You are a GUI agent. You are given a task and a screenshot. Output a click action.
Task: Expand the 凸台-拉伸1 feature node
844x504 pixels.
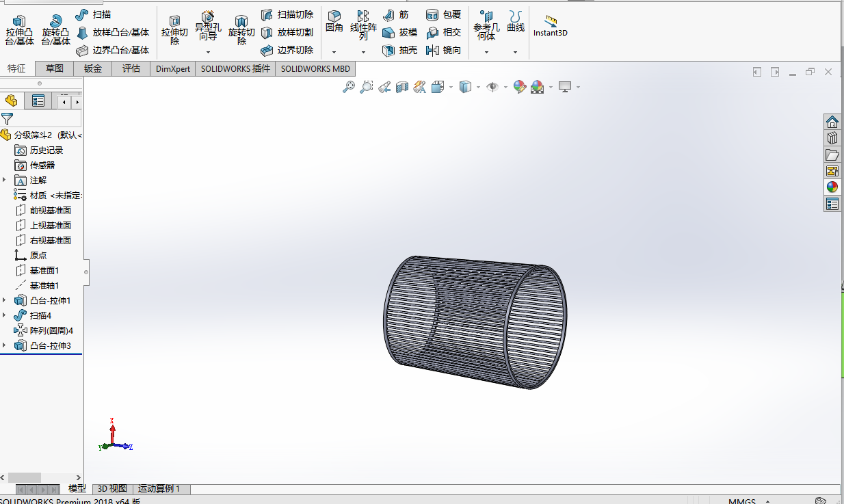pos(4,300)
